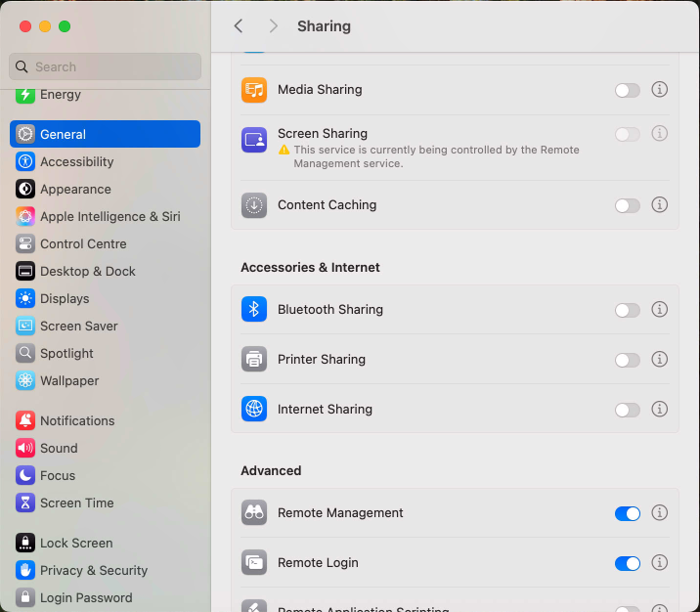Enable the Internet Sharing switch
The image size is (700, 612).
click(x=628, y=410)
